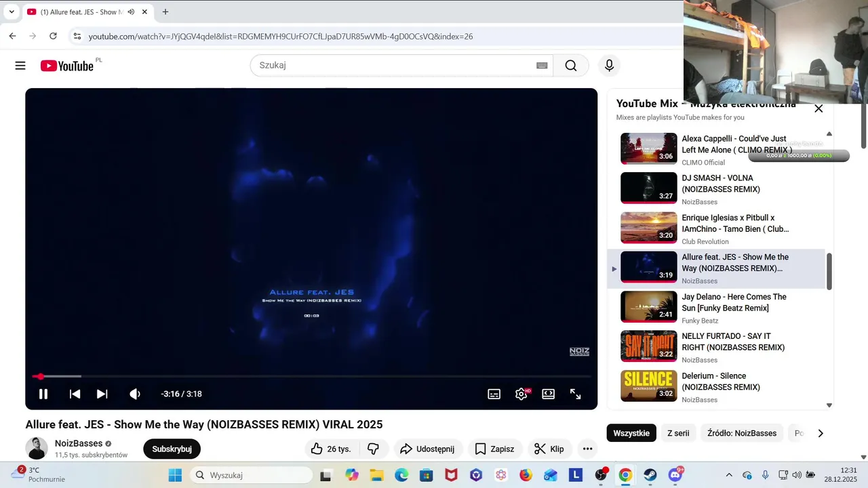Open File Explorer from the taskbar

tap(376, 475)
